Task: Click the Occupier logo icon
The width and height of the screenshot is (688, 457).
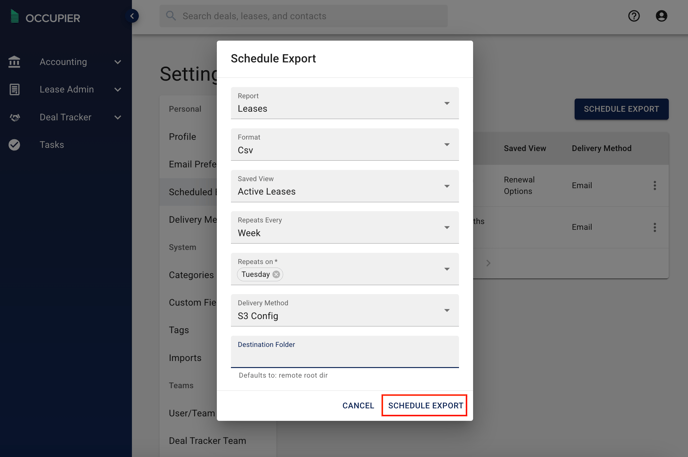Action: coord(15,17)
